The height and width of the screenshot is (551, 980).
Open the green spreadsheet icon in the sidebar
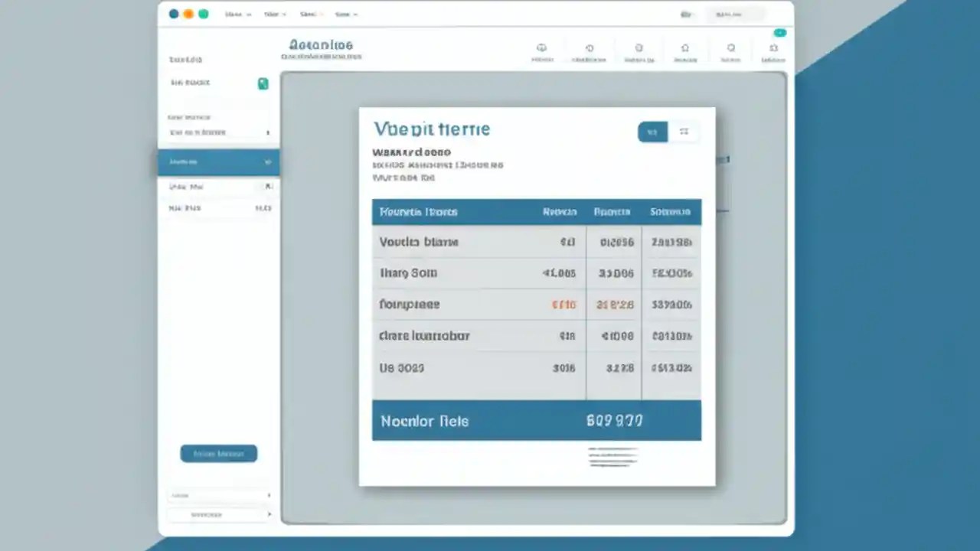coord(263,83)
